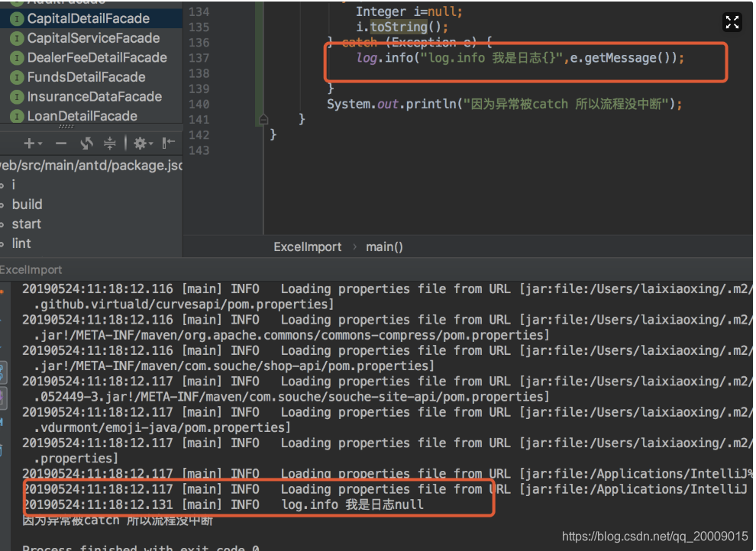Select CapitalServiceFacade in the project list
The image size is (756, 551).
tap(93, 38)
